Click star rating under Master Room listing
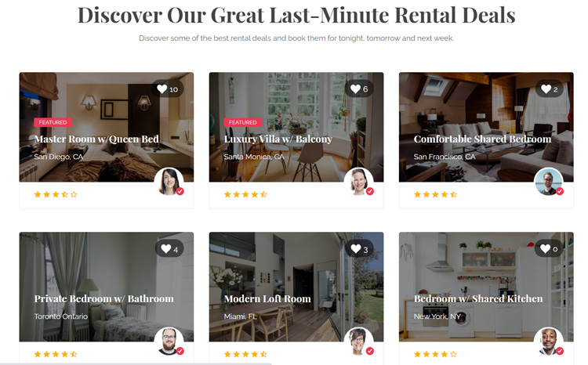Viewport: 588px width, 365px height. [56, 194]
